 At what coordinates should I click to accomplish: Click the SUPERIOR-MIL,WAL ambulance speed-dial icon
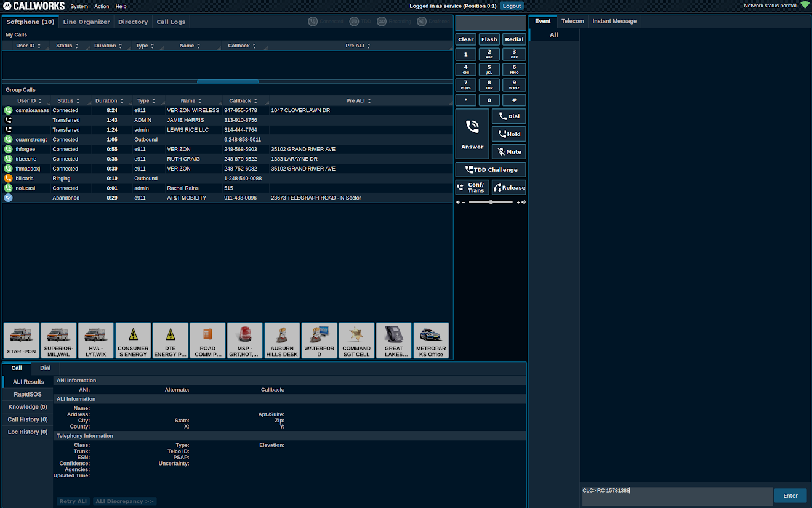click(x=58, y=341)
